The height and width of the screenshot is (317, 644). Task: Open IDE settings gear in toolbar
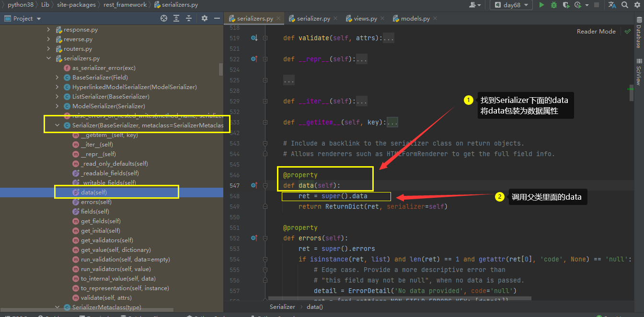pos(637,5)
